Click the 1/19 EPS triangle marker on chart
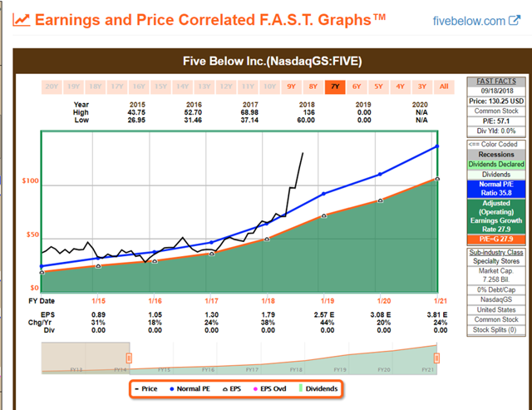This screenshot has height=410, width=532. (324, 215)
